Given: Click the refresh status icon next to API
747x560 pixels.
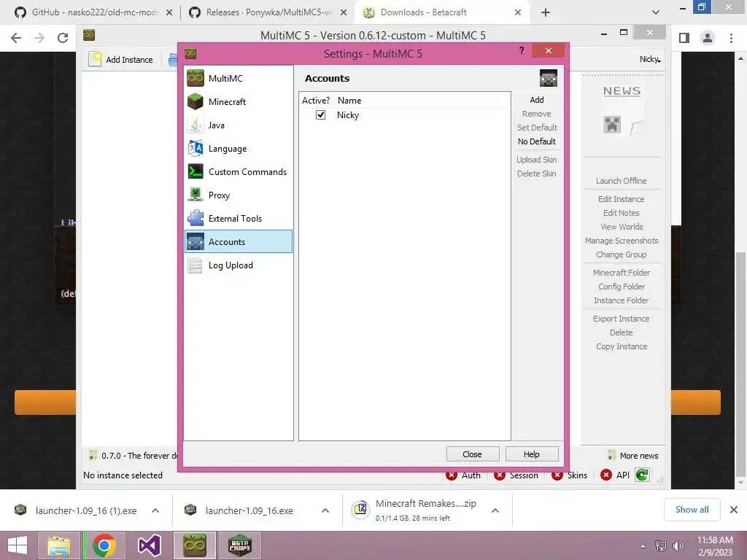Looking at the screenshot, I should click(x=642, y=475).
